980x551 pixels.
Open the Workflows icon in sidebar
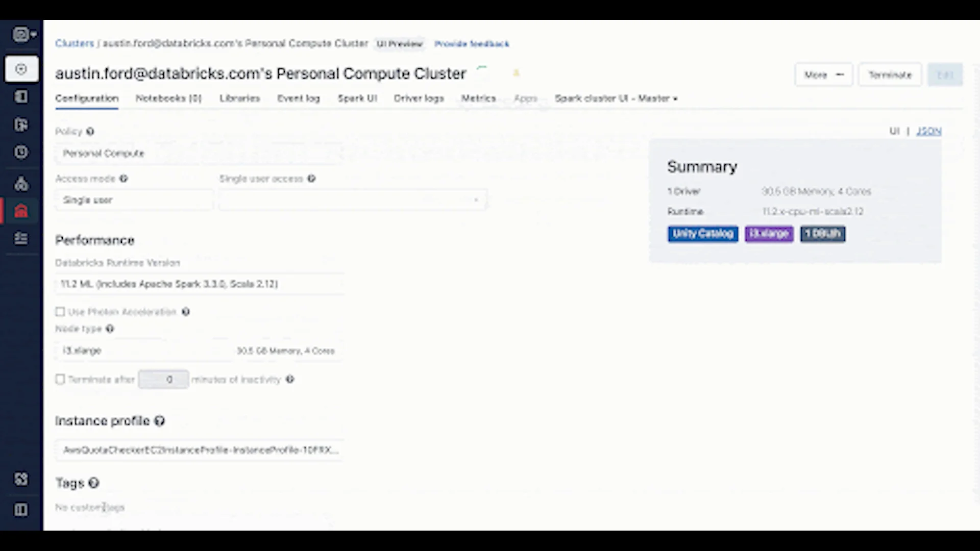(x=21, y=238)
